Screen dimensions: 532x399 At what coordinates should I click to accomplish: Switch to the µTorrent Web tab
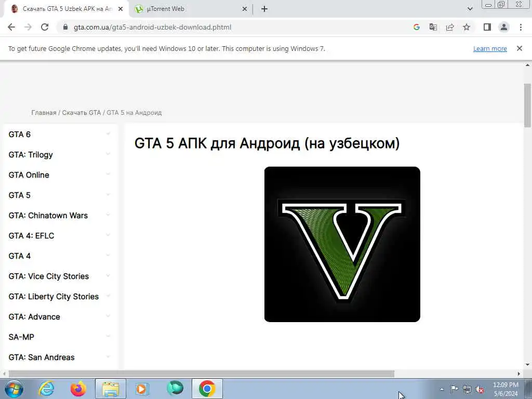[x=191, y=9]
